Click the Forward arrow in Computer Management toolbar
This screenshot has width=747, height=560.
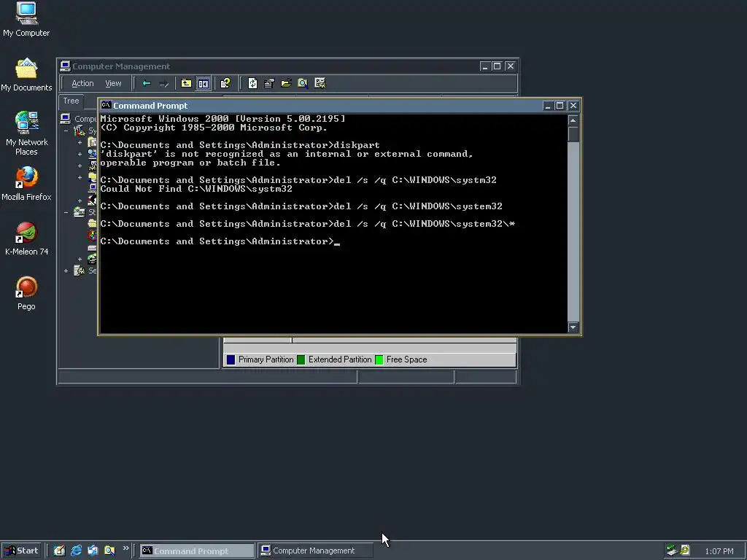164,83
